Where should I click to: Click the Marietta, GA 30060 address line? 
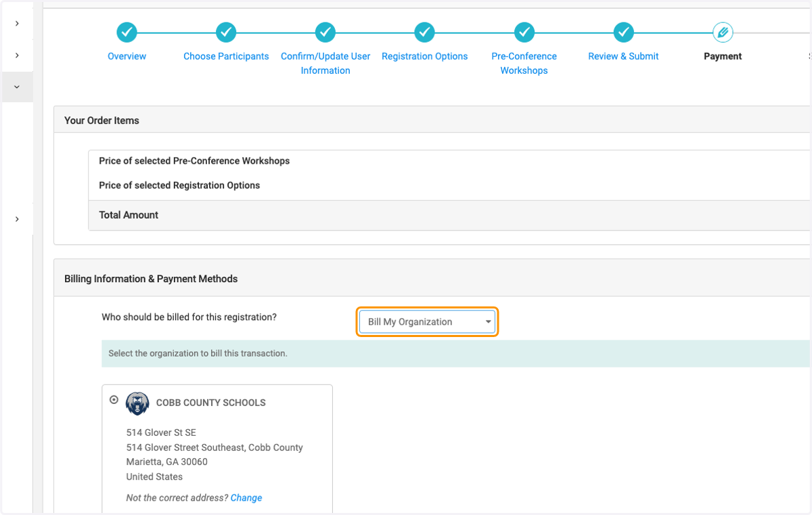166,462
